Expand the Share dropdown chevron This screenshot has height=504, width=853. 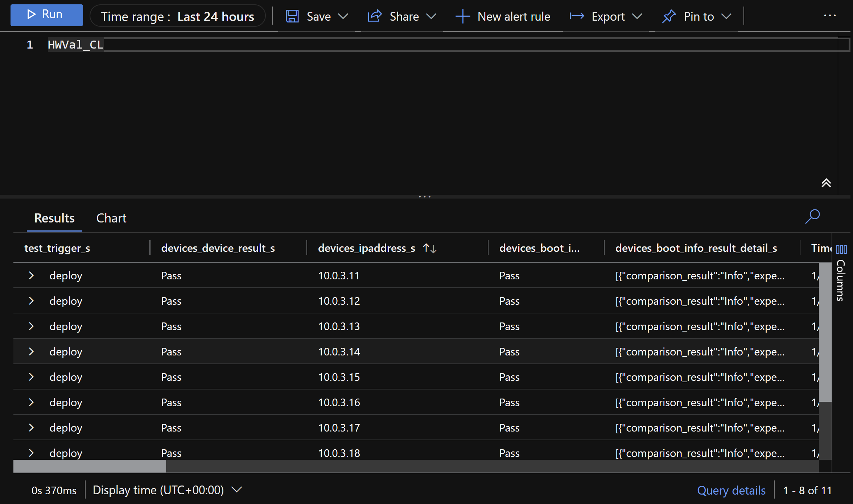click(431, 16)
